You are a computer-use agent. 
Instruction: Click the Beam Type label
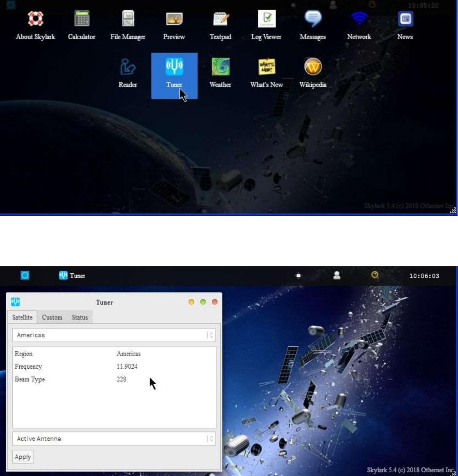click(x=30, y=379)
